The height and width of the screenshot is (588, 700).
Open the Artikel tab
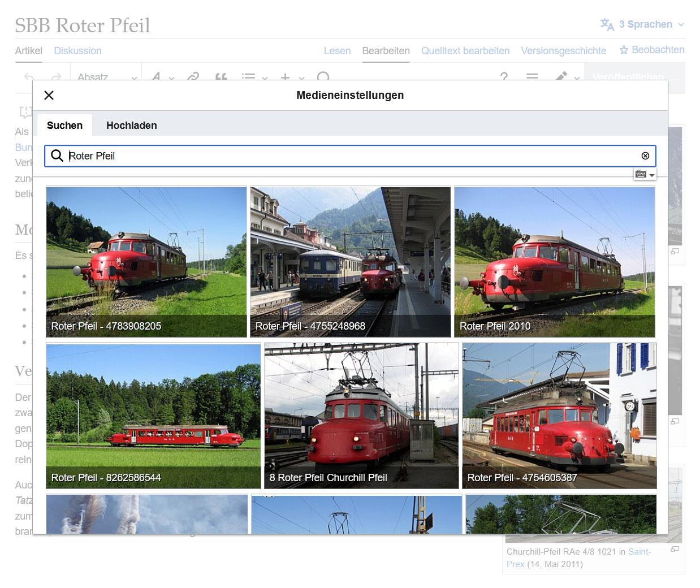click(28, 51)
